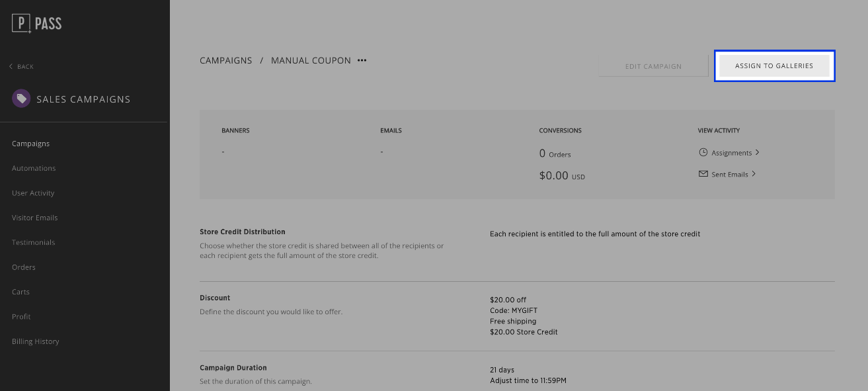Open the three-dot campaign options menu
Image resolution: width=868 pixels, height=391 pixels.
pos(362,60)
